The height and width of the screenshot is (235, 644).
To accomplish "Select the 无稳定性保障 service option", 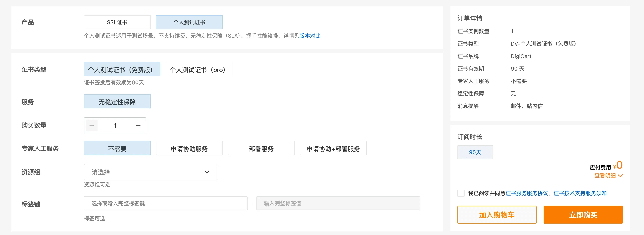I will tap(117, 102).
